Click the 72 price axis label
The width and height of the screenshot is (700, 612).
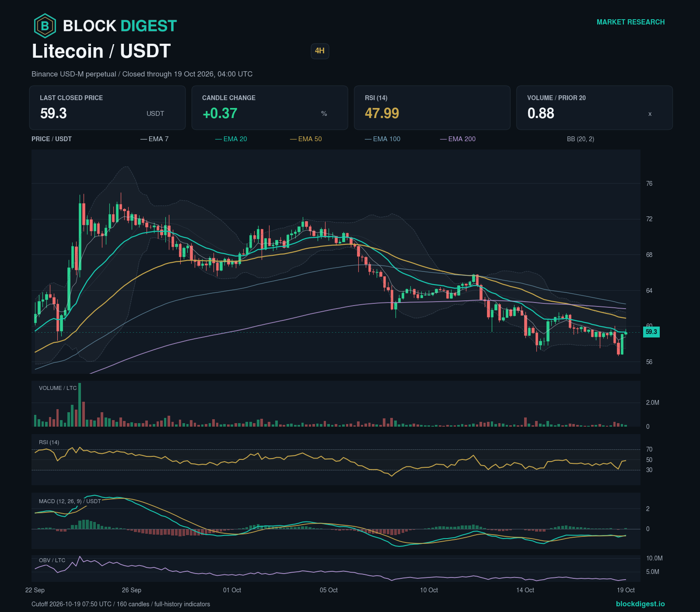tap(649, 219)
